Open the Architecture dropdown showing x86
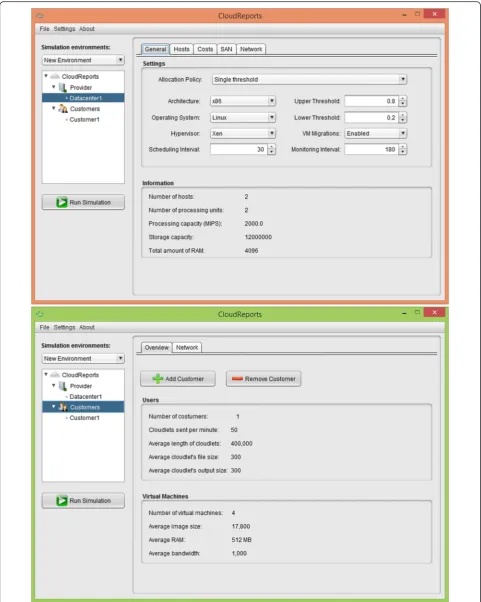 pyautogui.click(x=243, y=101)
